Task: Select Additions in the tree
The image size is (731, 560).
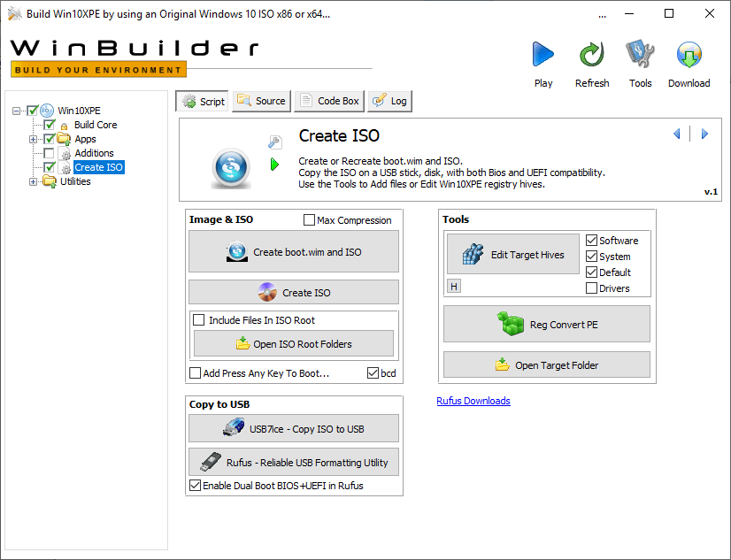Action: [94, 153]
